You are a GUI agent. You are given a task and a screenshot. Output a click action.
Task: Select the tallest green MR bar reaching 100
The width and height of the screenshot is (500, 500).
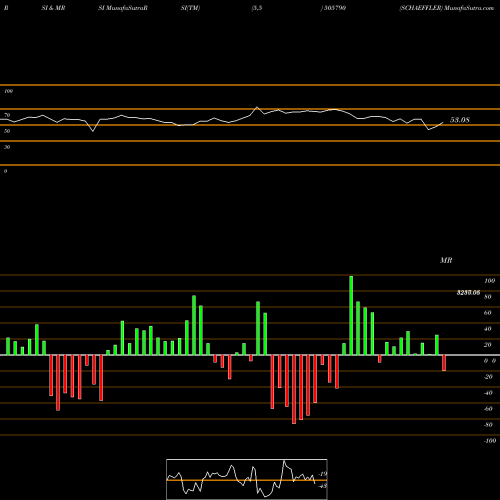tap(351, 315)
